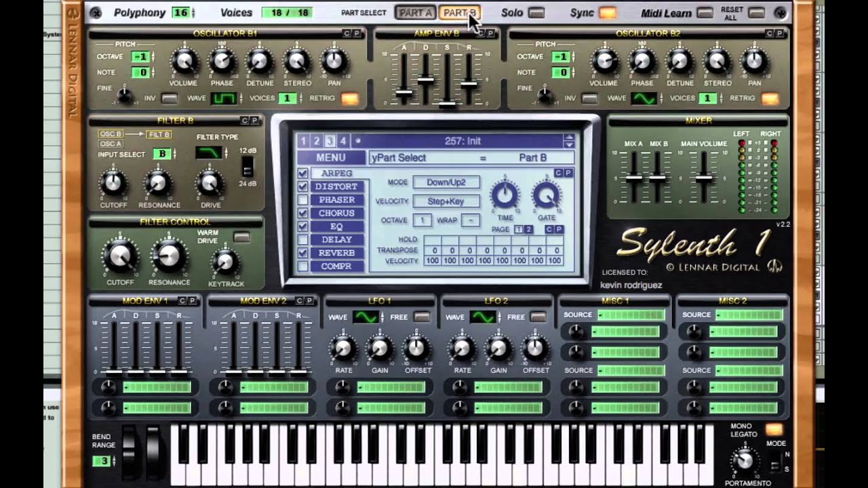Change the Filter B Input Select value
The height and width of the screenshot is (488, 868).
tap(162, 154)
